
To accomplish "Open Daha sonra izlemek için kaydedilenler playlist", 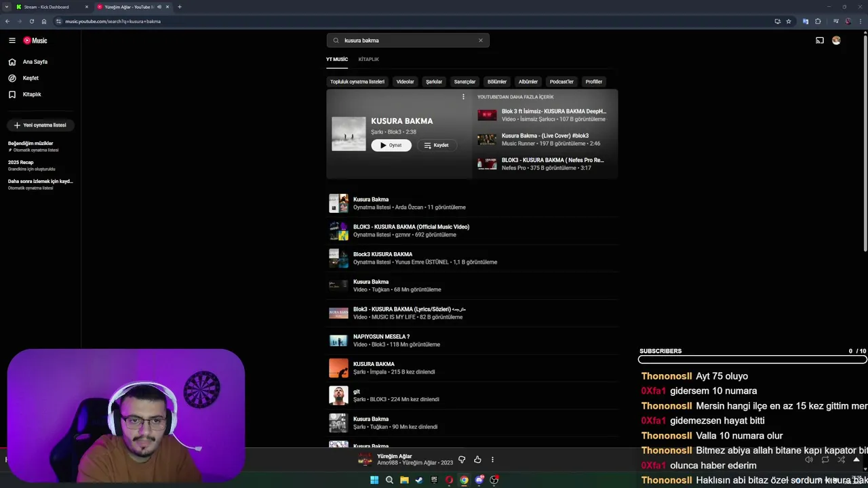I will point(39,184).
